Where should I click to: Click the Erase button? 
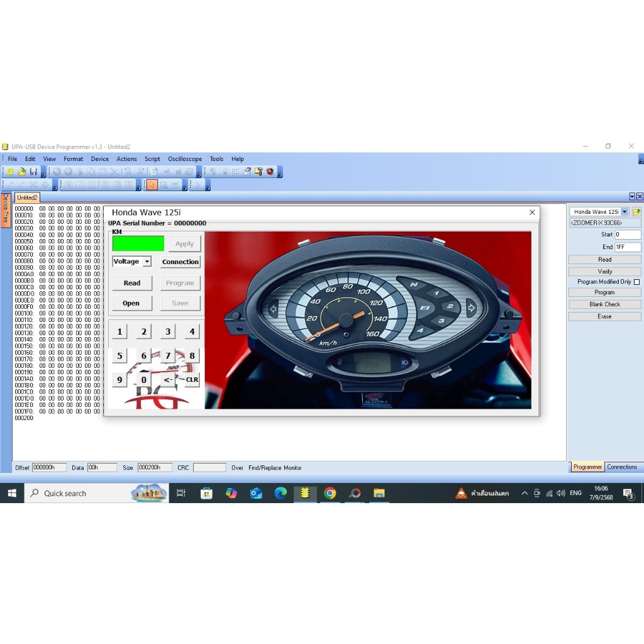[604, 317]
